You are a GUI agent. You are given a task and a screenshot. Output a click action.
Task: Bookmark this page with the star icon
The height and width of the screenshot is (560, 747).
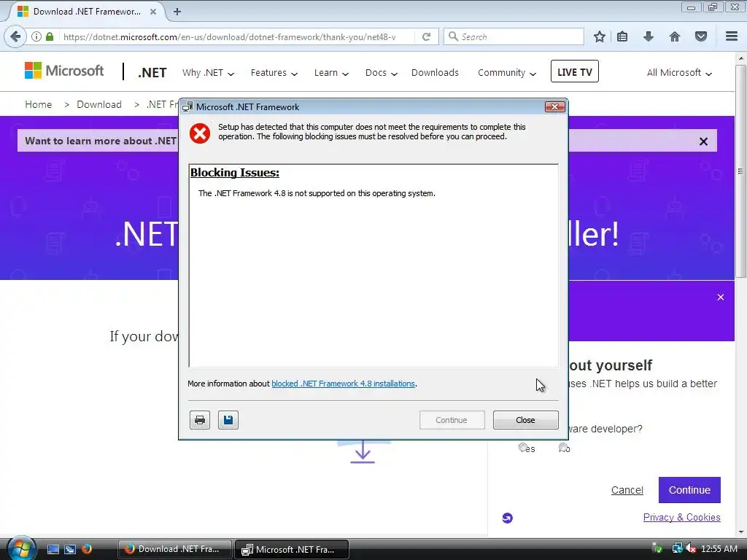[x=600, y=36]
